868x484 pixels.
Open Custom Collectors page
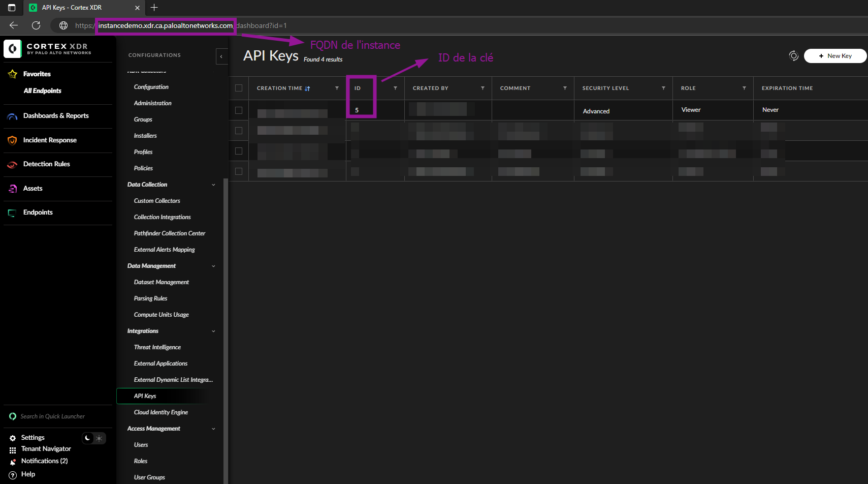(157, 201)
